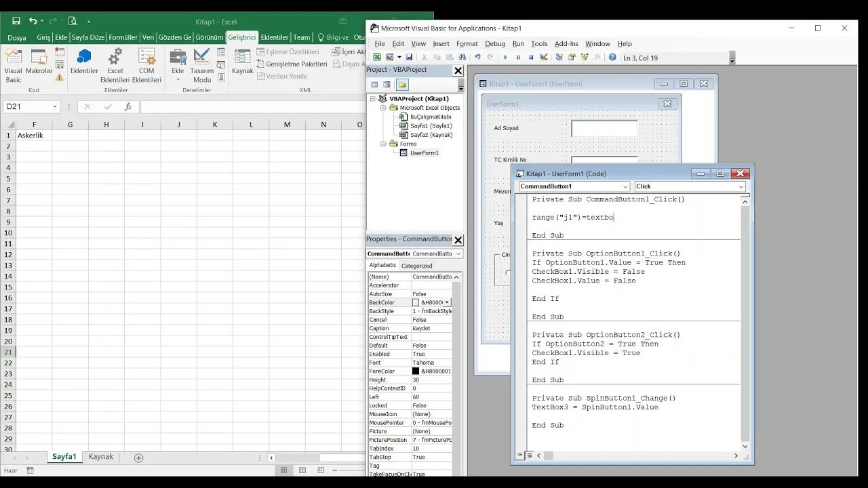Click the Insert UserForm icon in VBA toolbar
Screen dimensions: 868x488
389,58
